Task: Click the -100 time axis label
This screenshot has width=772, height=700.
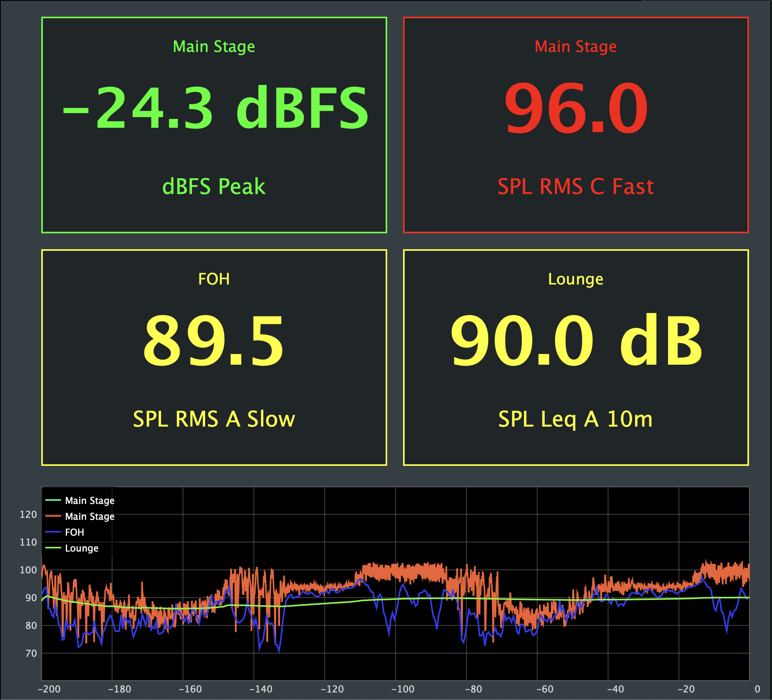Action: click(x=403, y=689)
